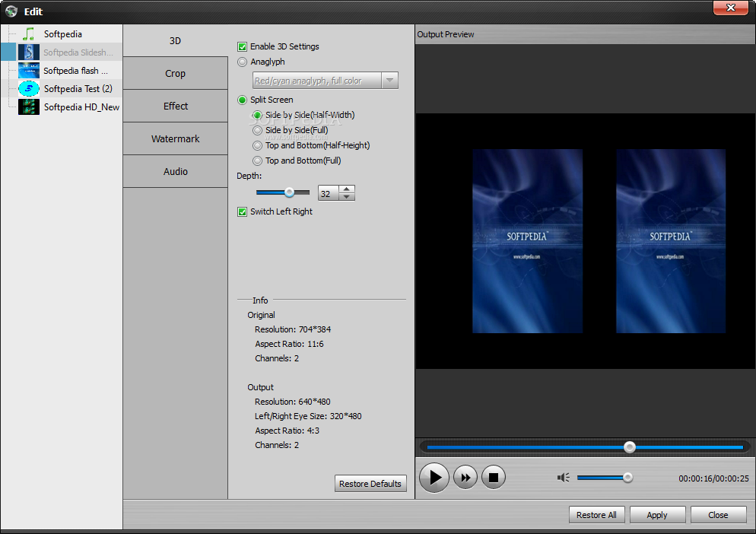Select Softpedia flash label in file list
This screenshot has width=756, height=534.
click(76, 71)
